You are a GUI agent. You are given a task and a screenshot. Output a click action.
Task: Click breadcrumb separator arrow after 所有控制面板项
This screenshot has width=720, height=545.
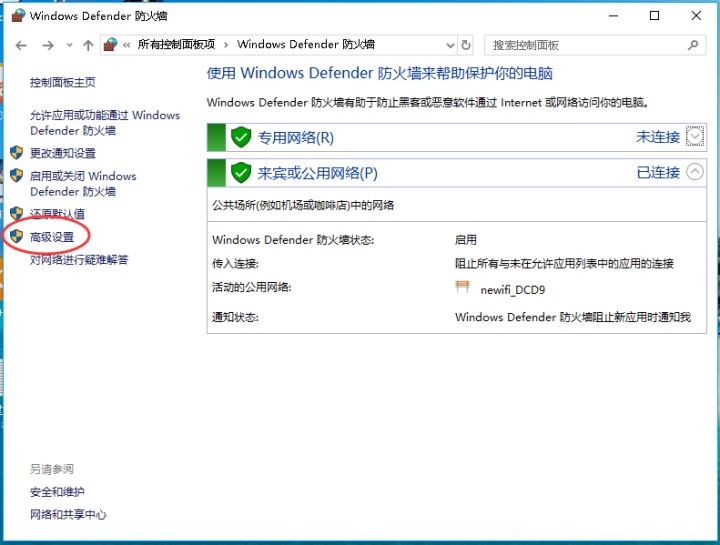[226, 45]
